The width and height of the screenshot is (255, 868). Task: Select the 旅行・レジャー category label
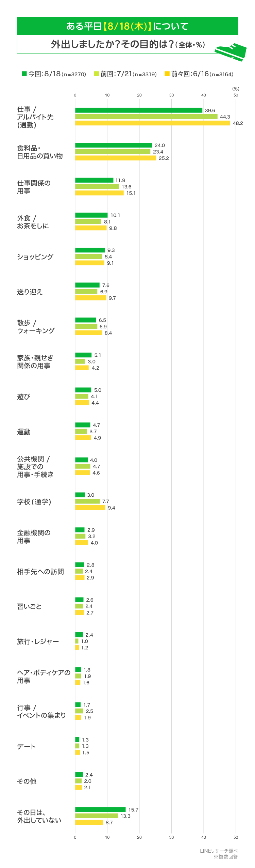[38, 641]
